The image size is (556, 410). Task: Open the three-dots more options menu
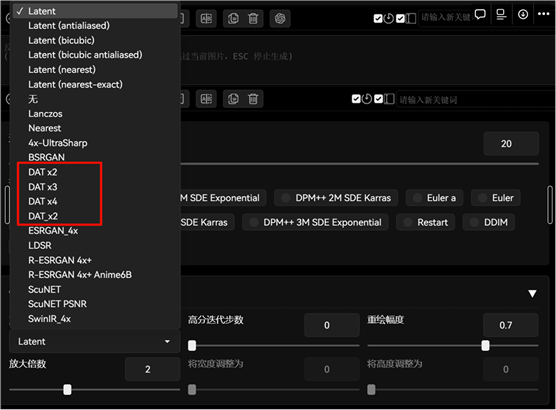tap(543, 14)
